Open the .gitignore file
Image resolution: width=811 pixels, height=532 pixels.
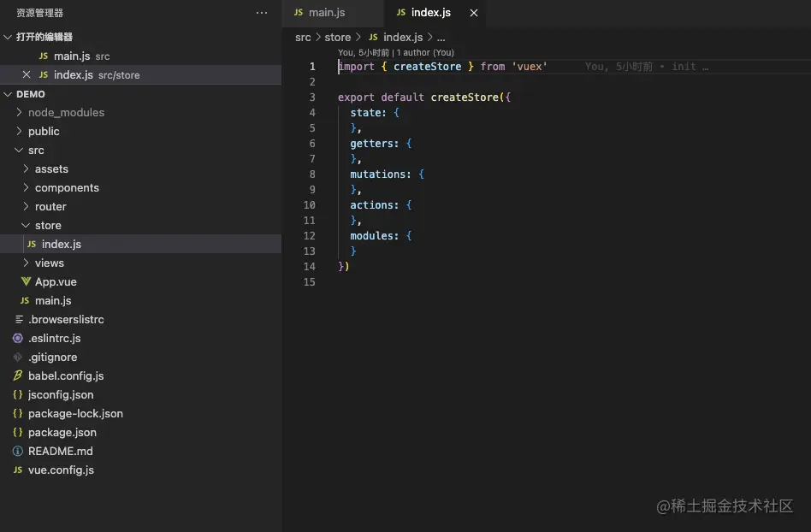tap(140, 357)
